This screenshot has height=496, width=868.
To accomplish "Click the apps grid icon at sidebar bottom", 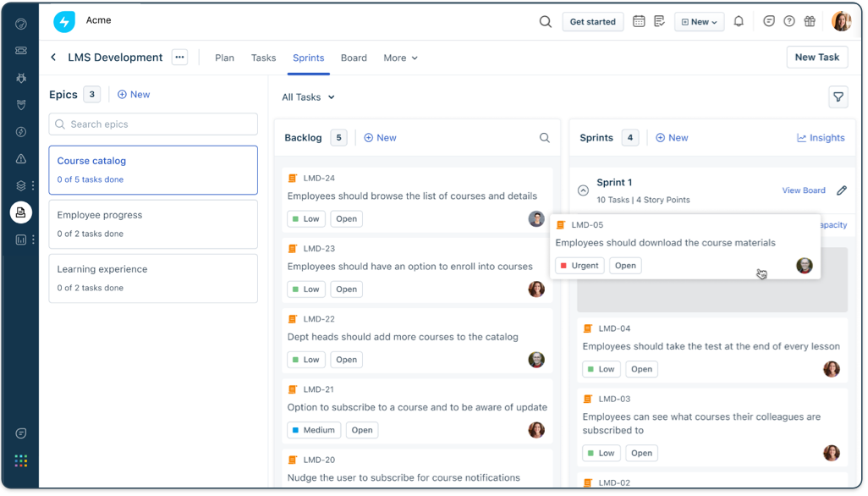I will click(x=20, y=460).
